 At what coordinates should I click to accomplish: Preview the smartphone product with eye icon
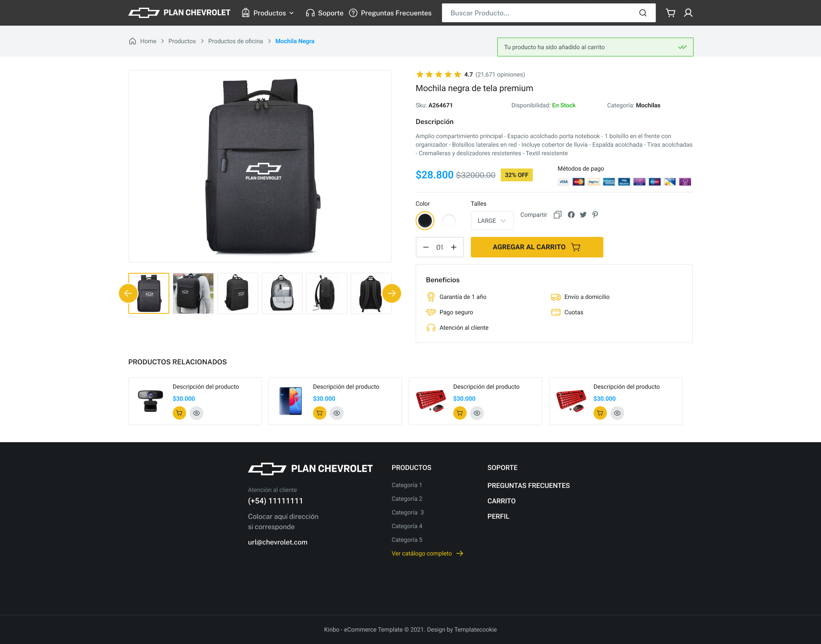337,413
